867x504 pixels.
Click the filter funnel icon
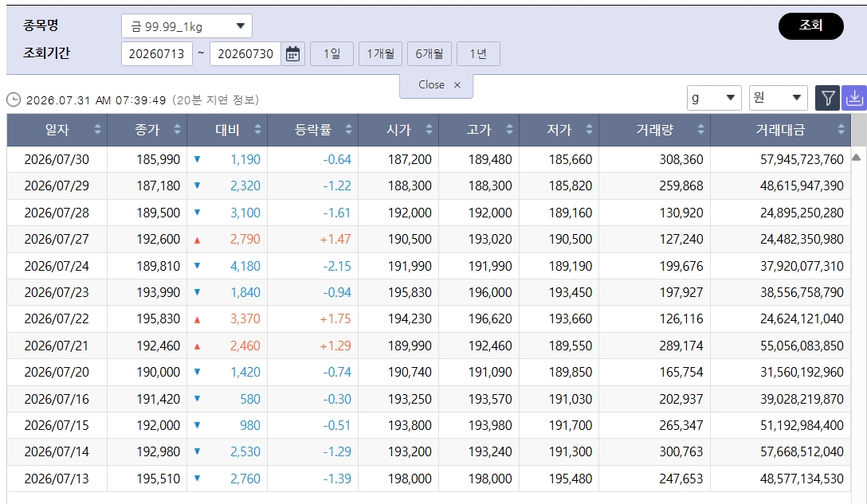click(828, 98)
